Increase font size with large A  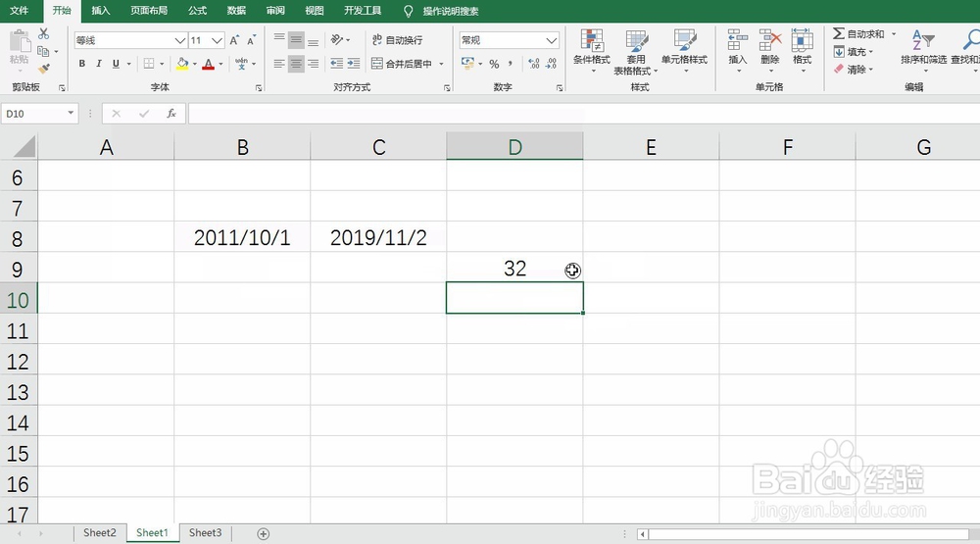(x=234, y=40)
